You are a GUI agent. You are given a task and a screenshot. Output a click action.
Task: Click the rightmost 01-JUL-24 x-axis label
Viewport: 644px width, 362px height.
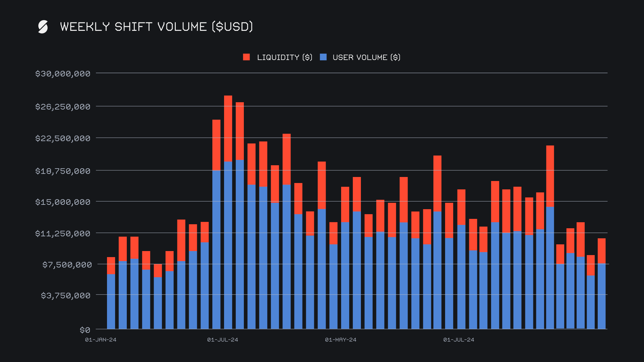click(459, 340)
